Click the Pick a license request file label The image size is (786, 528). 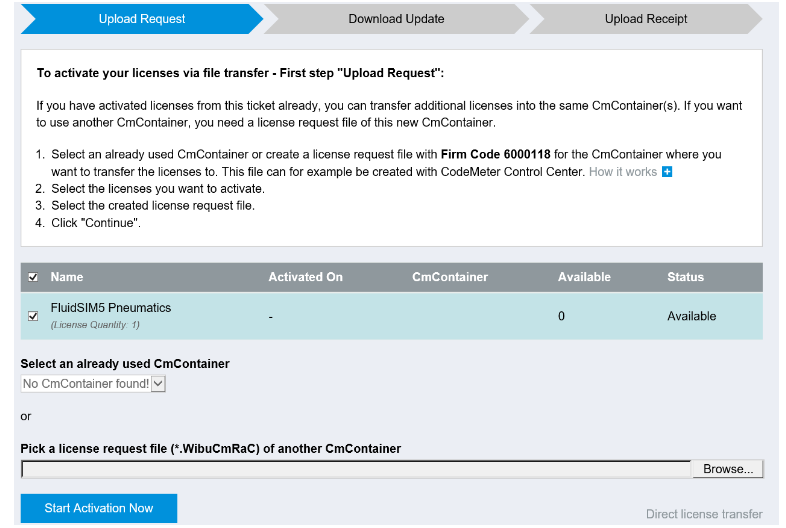[211, 449]
